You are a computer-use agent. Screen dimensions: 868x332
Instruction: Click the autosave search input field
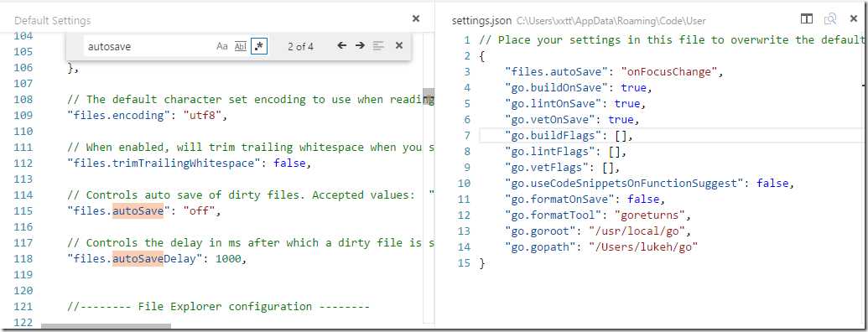[148, 46]
